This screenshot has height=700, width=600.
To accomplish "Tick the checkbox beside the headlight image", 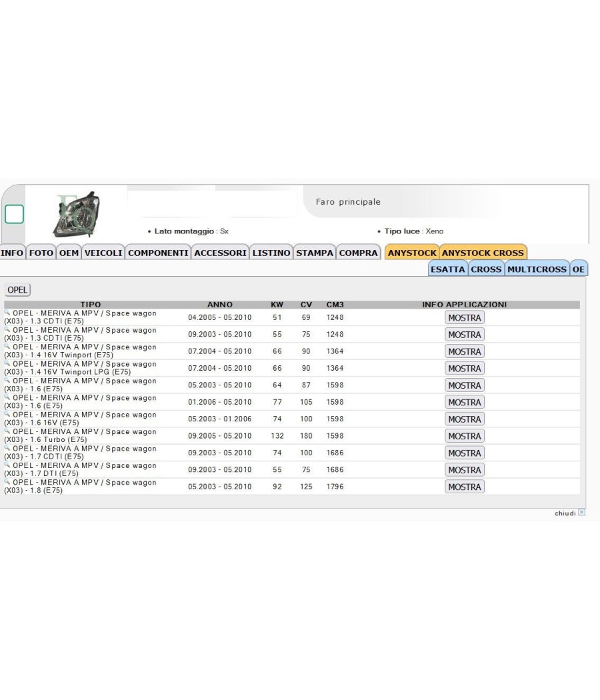I will pyautogui.click(x=14, y=214).
